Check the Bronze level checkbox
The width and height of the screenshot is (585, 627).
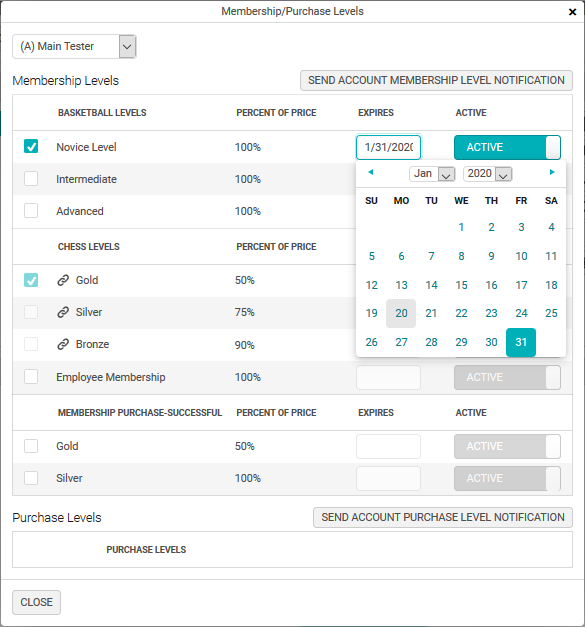31,344
